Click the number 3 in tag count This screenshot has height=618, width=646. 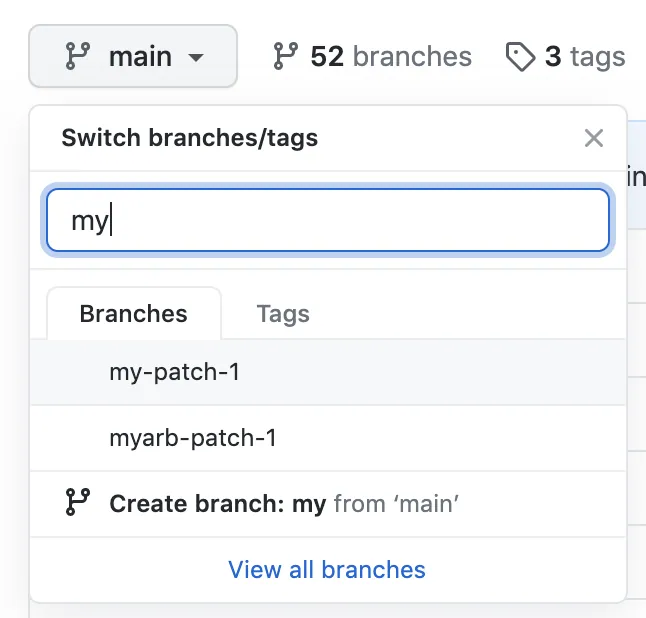coord(553,57)
